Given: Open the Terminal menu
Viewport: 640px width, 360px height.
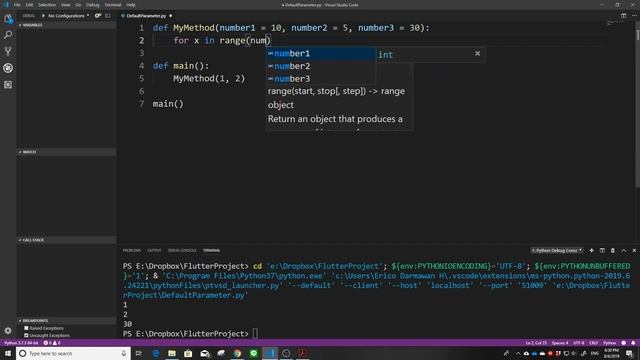Looking at the screenshot, I should tap(113, 5).
